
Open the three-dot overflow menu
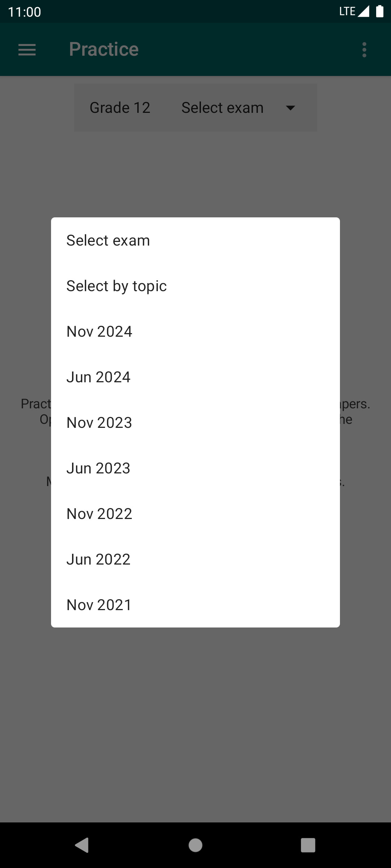click(364, 50)
